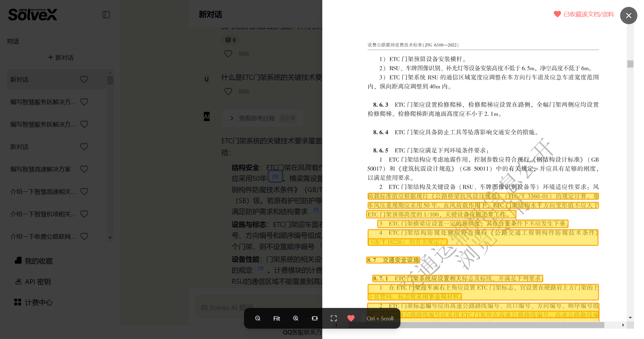Favorite 介绍一下智慧机场相关 conversation
Image resolution: width=644 pixels, height=339 pixels.
coord(84,214)
